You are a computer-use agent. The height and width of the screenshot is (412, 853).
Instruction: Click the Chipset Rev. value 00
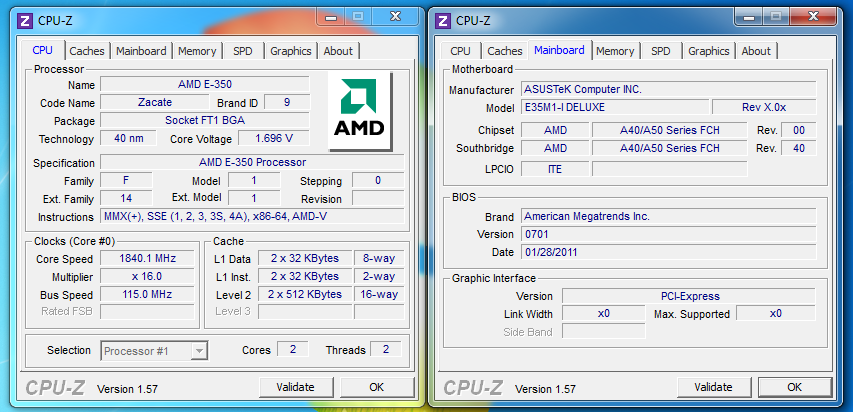pyautogui.click(x=799, y=130)
